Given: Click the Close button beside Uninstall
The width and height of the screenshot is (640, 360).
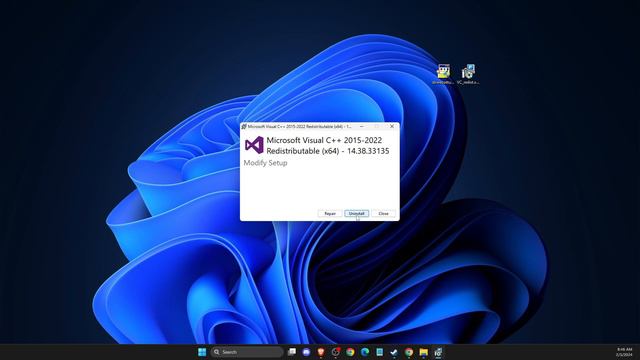Looking at the screenshot, I should coord(383,213).
